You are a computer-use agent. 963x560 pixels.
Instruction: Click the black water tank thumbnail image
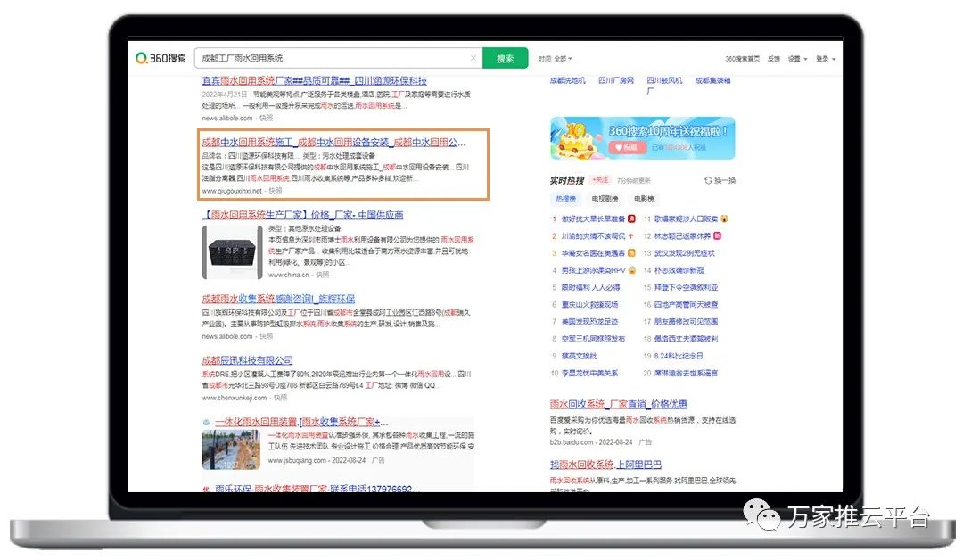pos(232,252)
